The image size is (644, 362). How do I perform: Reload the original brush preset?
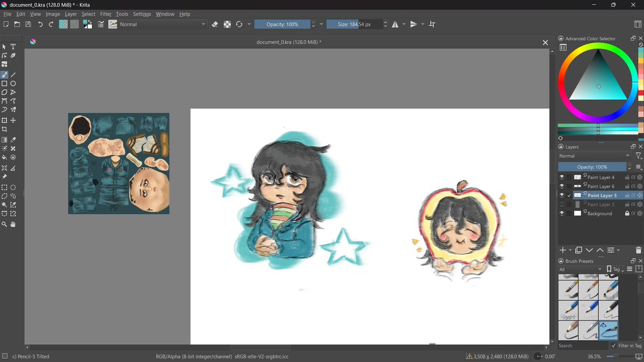239,24
